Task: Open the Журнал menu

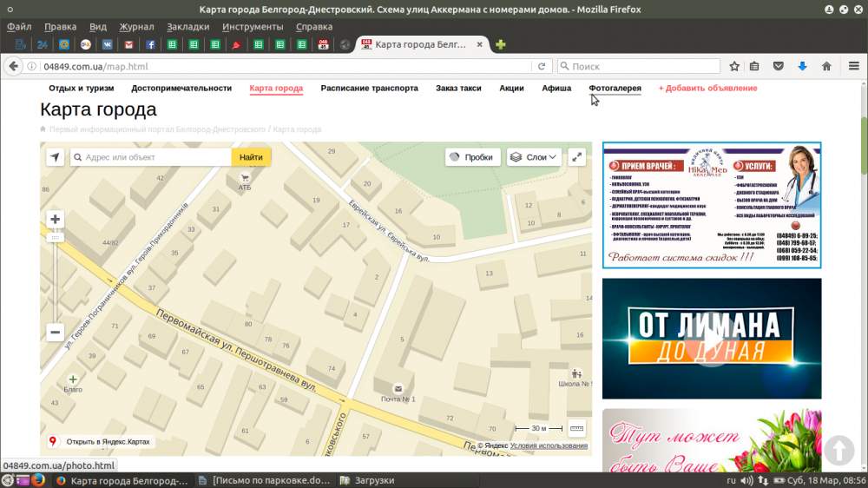Action: point(136,27)
